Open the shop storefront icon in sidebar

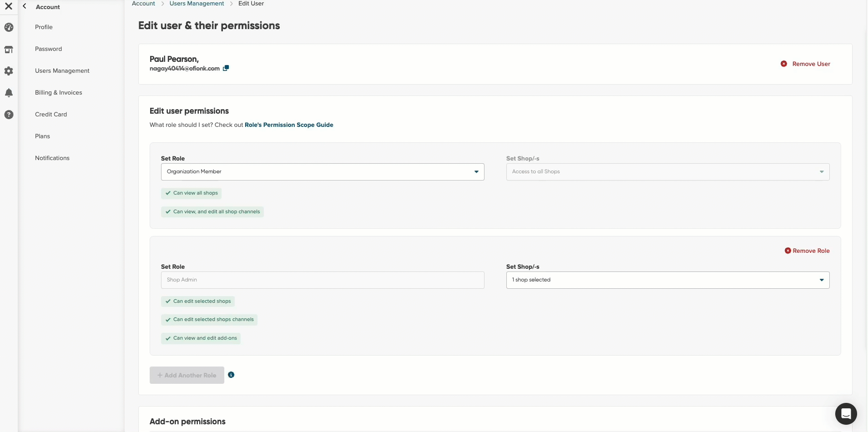click(9, 49)
